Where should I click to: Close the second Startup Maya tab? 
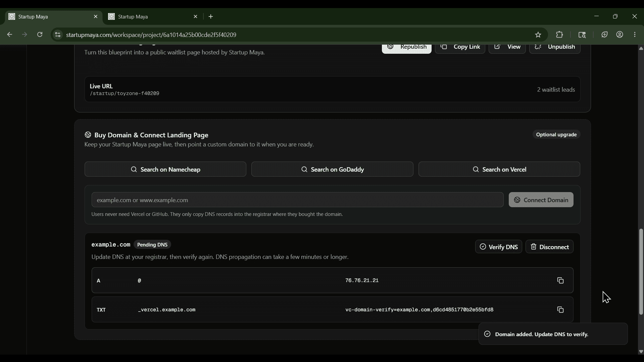tap(196, 16)
